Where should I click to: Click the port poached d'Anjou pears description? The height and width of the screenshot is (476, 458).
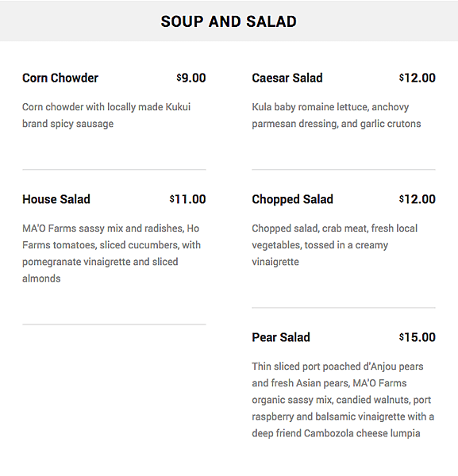coord(343,400)
